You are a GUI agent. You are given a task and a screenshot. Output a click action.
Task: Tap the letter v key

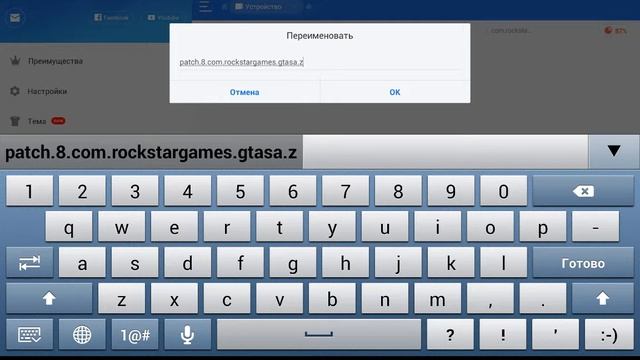[280, 299]
